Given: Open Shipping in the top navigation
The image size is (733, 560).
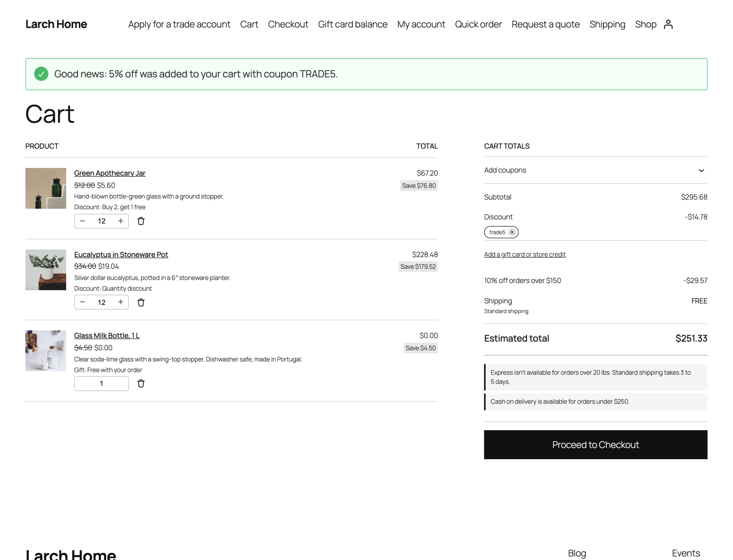Looking at the screenshot, I should coord(607,24).
